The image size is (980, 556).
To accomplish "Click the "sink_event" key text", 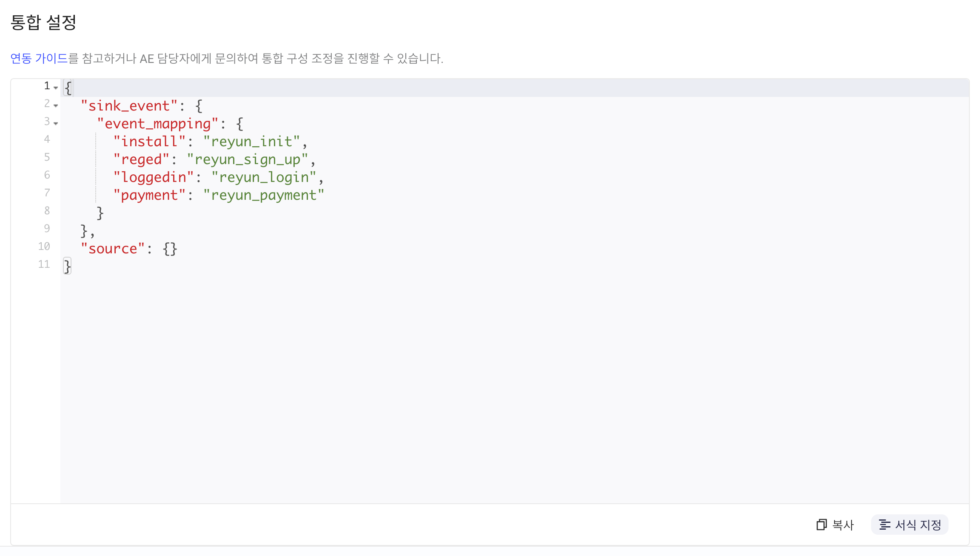I will [129, 106].
